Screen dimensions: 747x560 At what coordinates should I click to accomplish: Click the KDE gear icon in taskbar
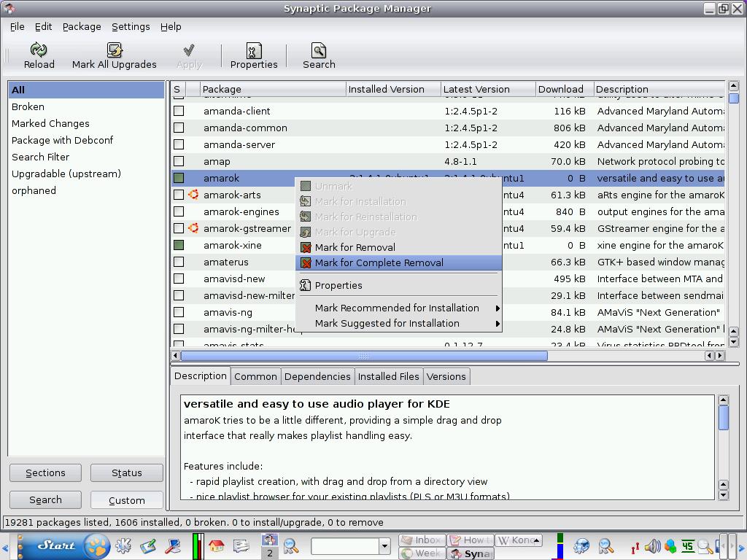click(x=123, y=545)
